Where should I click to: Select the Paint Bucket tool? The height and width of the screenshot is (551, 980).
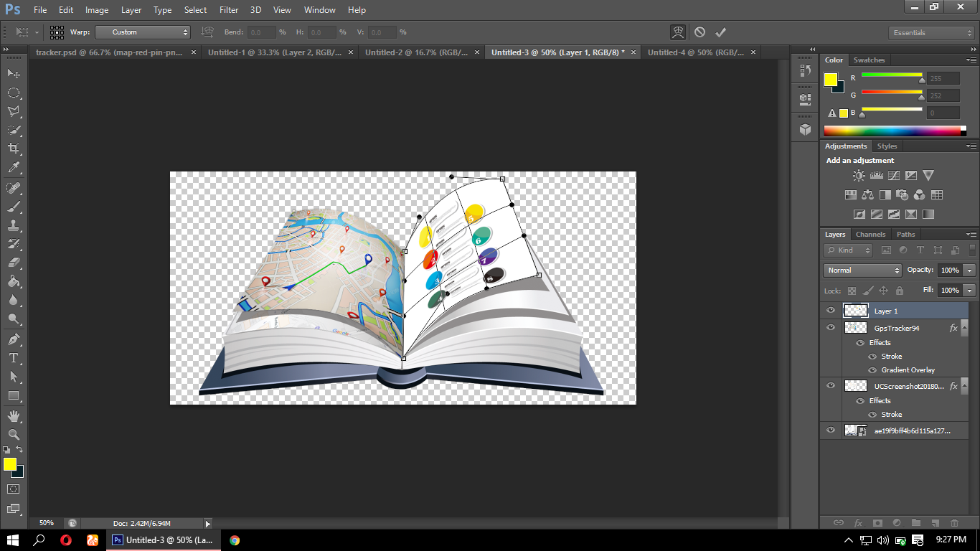14,281
